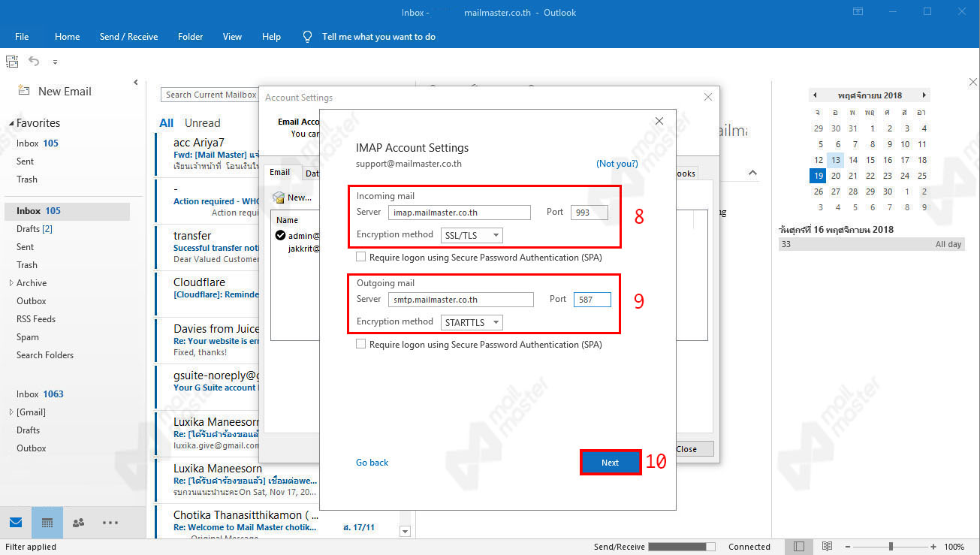Image resolution: width=980 pixels, height=555 pixels.
Task: Switch to Mail view icon at bottom
Action: point(16,523)
